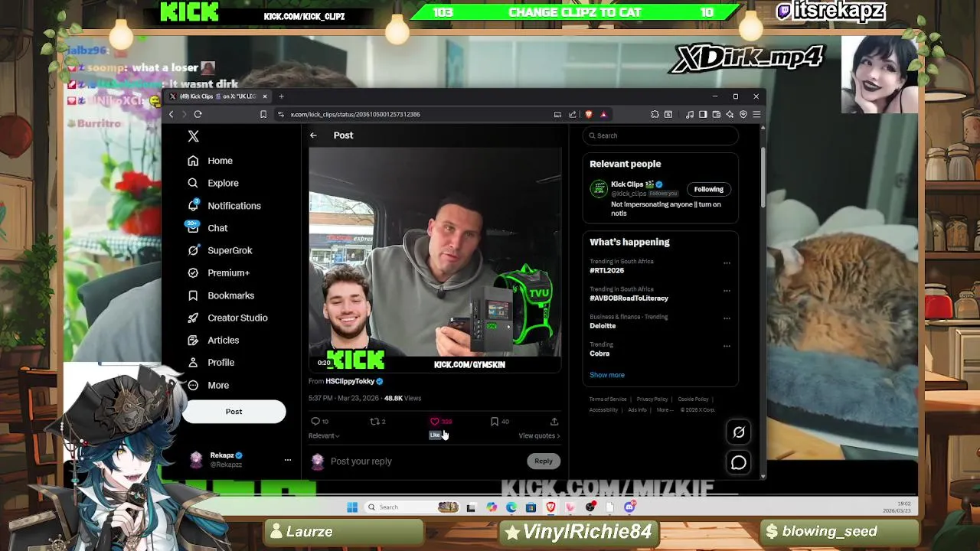Click Show more trends link
Viewport: 980px width, 551px height.
(607, 375)
